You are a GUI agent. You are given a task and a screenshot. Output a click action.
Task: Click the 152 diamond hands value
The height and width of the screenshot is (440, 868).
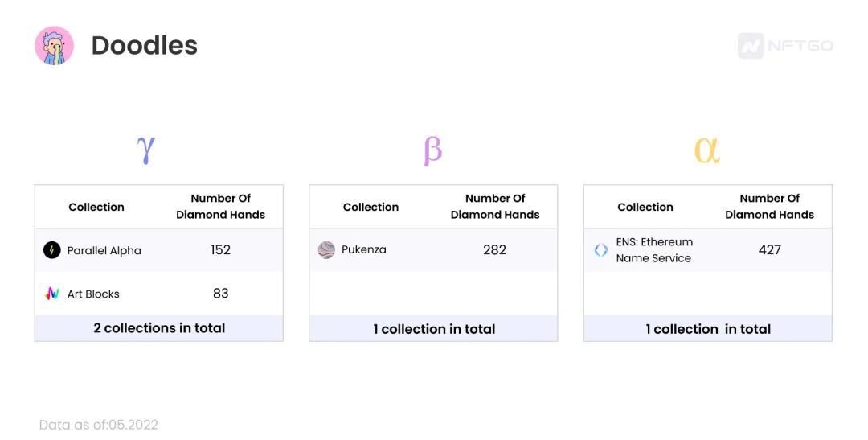click(x=220, y=250)
